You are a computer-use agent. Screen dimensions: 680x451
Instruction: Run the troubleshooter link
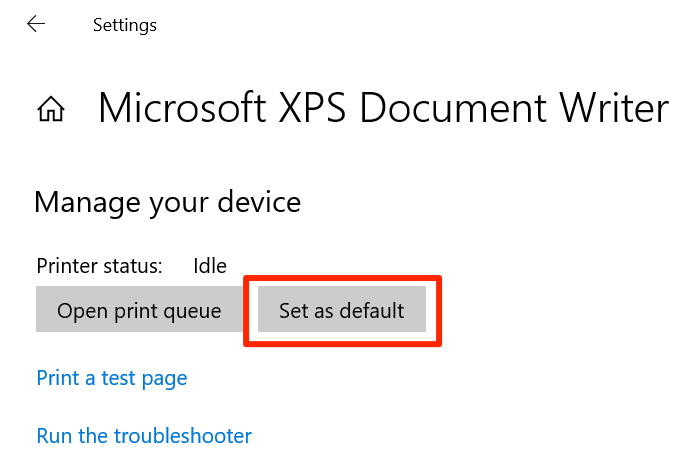tap(144, 436)
